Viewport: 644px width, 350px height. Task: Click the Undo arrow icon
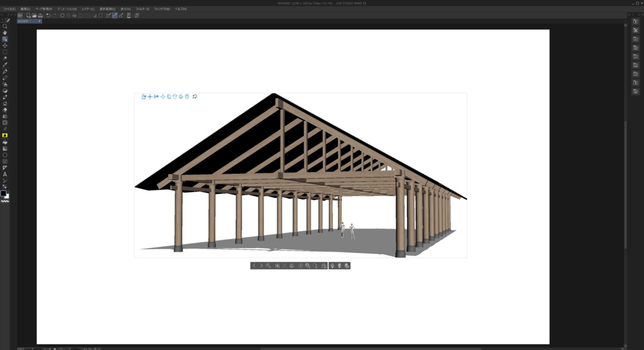tap(48, 16)
